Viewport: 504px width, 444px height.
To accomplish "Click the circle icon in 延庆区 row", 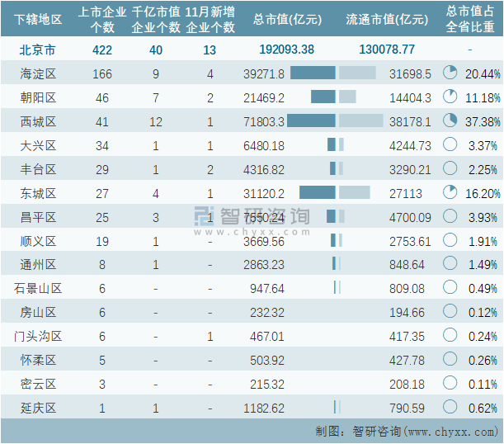I will click(450, 408).
